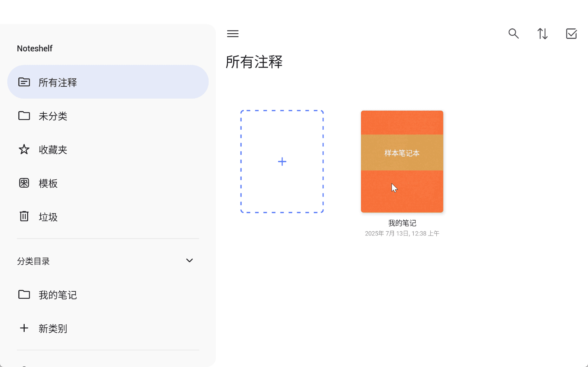Click the plus icon to create new notebook
The width and height of the screenshot is (588, 367).
point(282,161)
